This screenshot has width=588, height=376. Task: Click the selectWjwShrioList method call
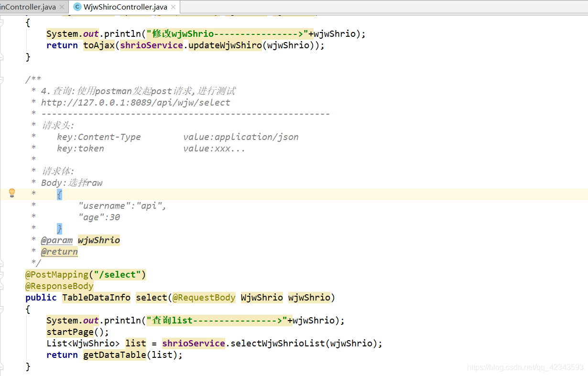pyautogui.click(x=278, y=344)
